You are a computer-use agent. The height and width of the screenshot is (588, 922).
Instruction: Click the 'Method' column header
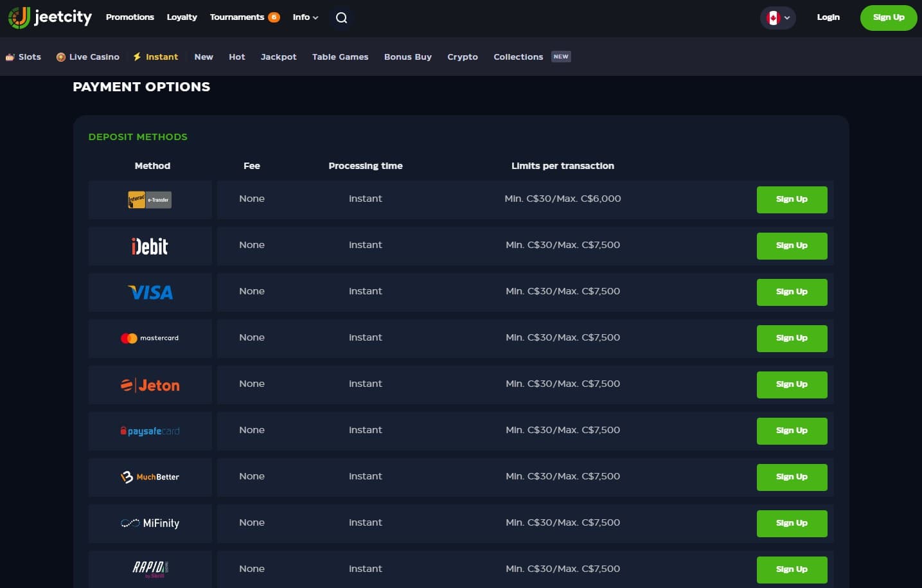152,166
